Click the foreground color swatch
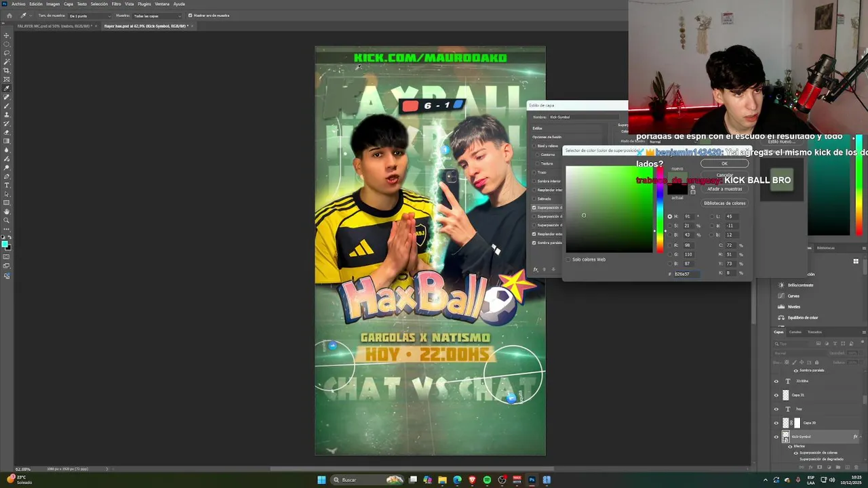 click(x=5, y=243)
